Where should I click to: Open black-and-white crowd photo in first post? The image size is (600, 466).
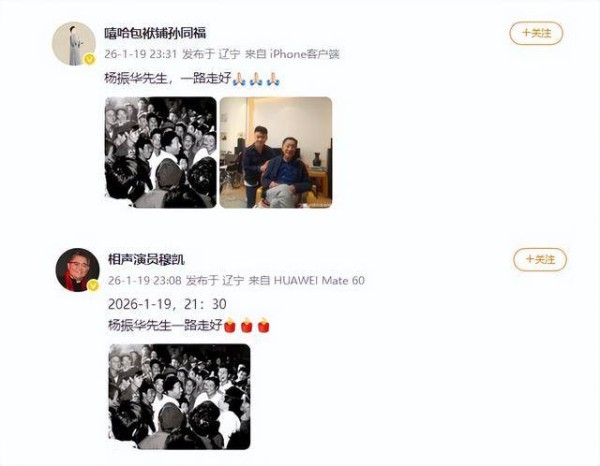coord(161,152)
